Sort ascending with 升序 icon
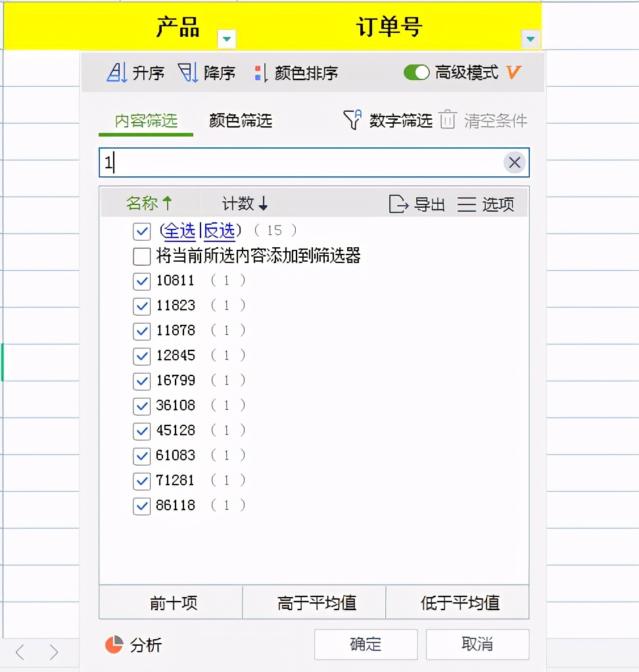This screenshot has height=672, width=639. coord(116,72)
